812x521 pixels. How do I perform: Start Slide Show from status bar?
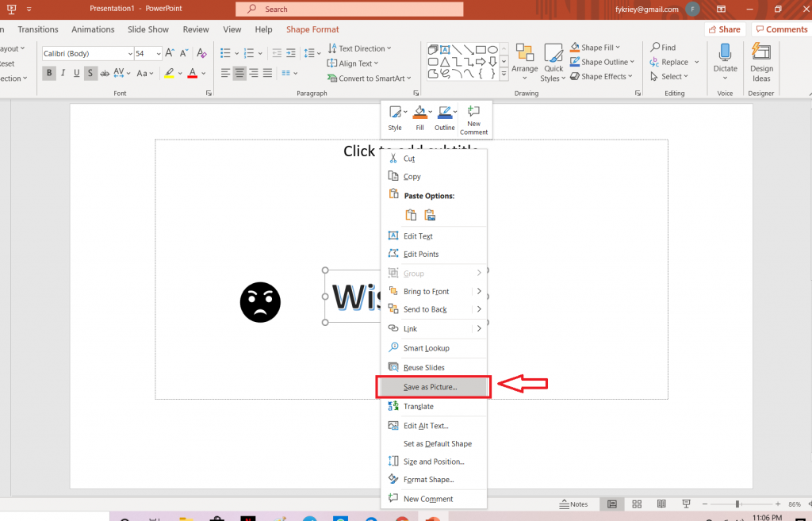click(687, 504)
